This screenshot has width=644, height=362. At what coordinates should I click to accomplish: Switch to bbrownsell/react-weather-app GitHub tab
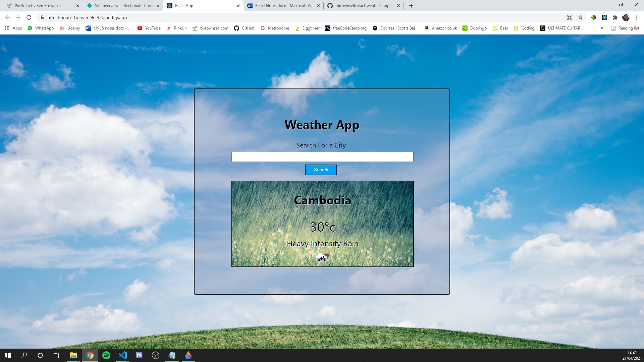[364, 6]
